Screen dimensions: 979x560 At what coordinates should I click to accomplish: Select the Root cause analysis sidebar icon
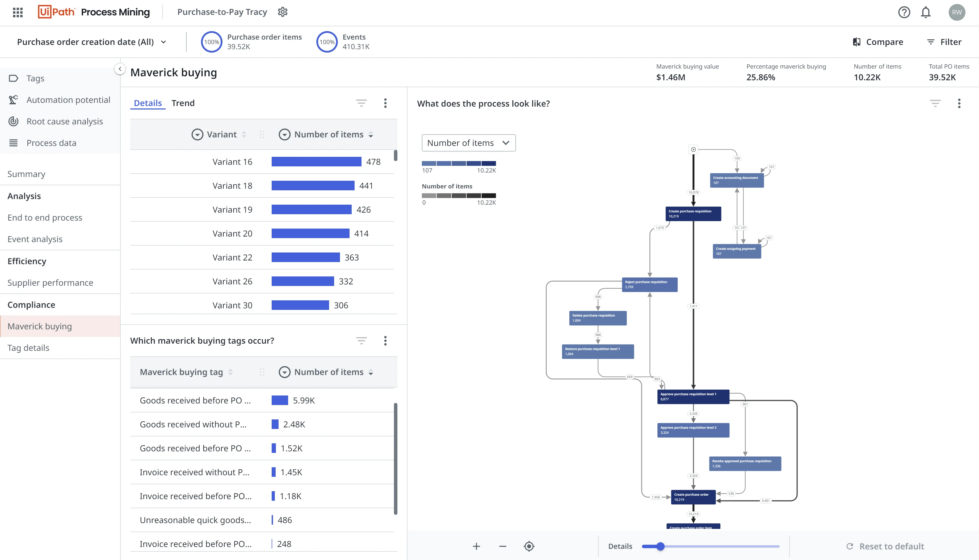[14, 121]
